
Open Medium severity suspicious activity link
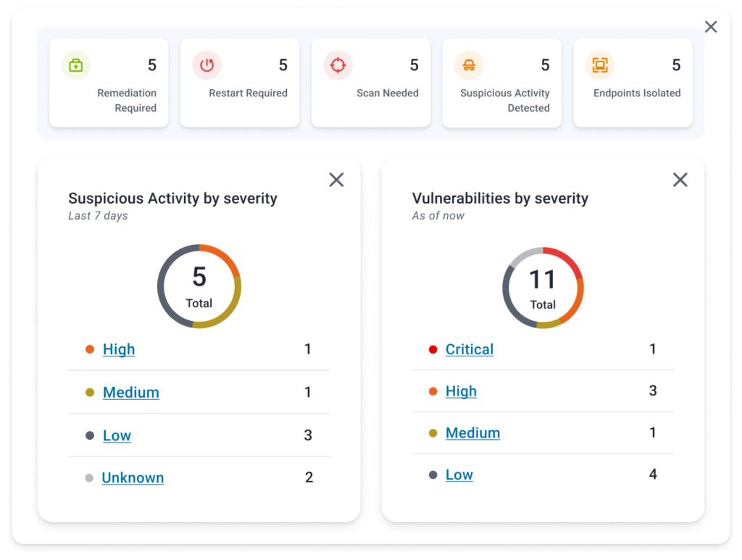(130, 392)
